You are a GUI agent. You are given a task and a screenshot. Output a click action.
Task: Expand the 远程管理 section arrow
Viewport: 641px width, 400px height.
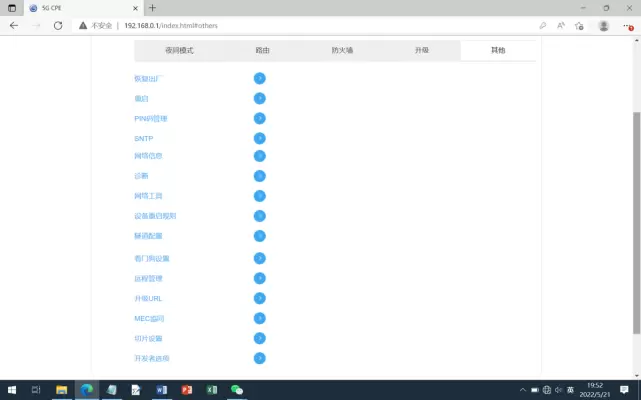coord(259,278)
